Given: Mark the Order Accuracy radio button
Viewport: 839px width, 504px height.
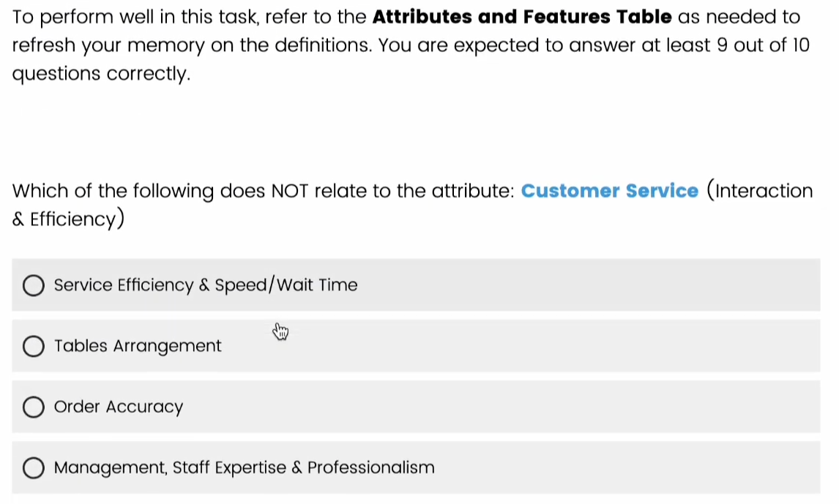Looking at the screenshot, I should click(33, 407).
